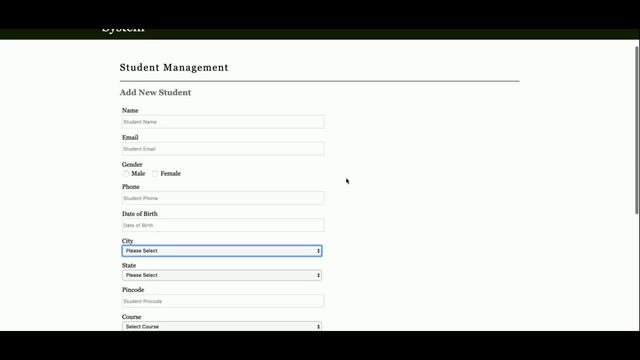Click the Name field label
The image size is (640, 360).
coord(130,111)
